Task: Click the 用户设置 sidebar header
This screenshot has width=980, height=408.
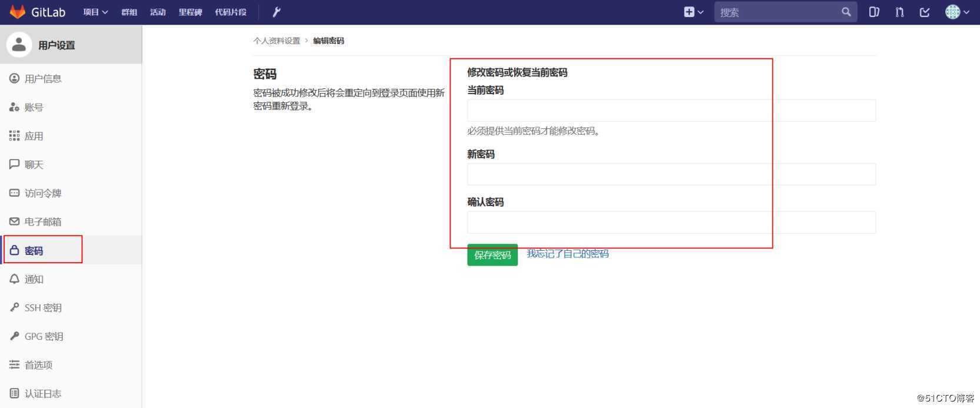Action: (x=71, y=45)
